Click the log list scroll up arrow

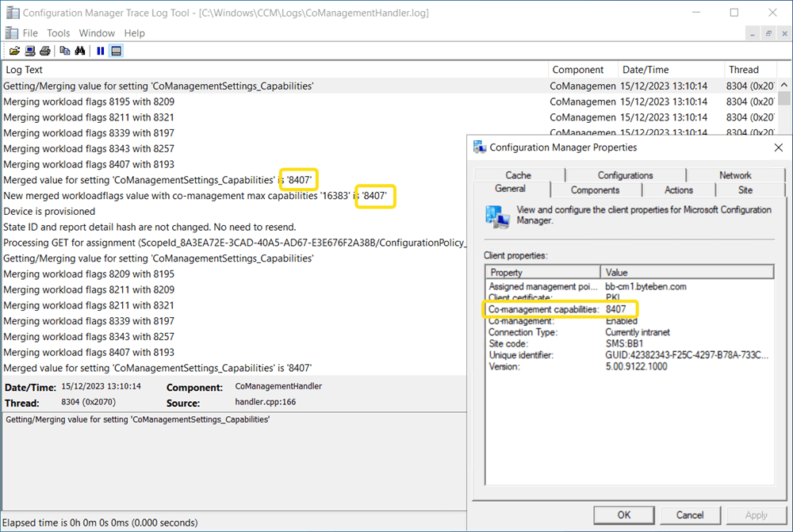click(x=784, y=85)
